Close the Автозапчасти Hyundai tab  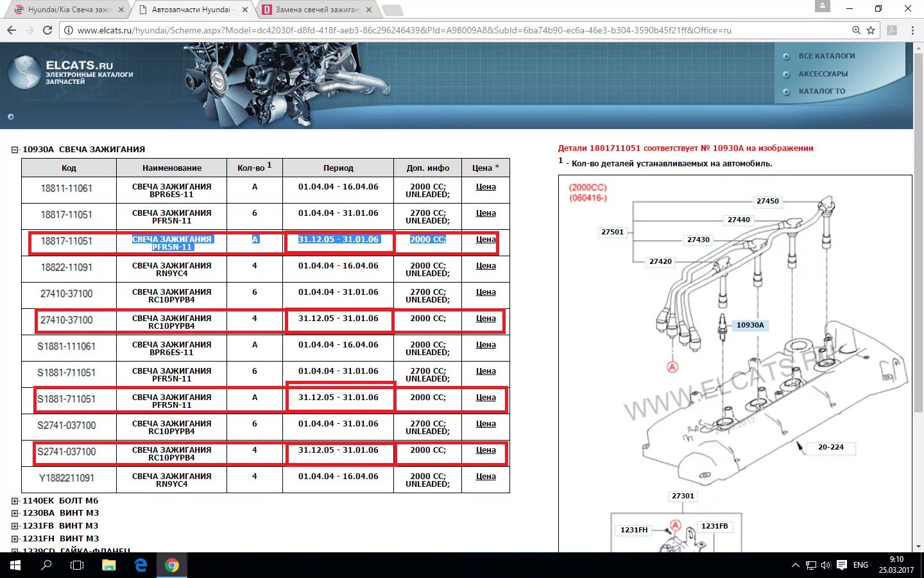pos(244,10)
